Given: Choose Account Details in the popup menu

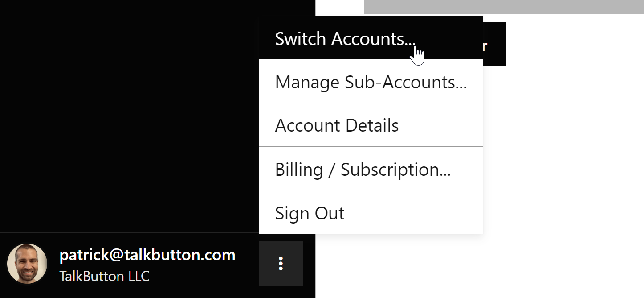Looking at the screenshot, I should click(337, 125).
